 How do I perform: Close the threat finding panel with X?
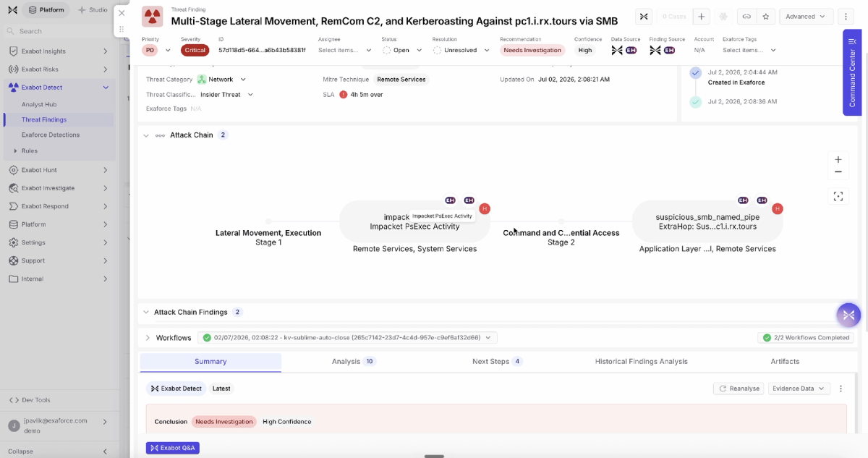[x=122, y=13]
